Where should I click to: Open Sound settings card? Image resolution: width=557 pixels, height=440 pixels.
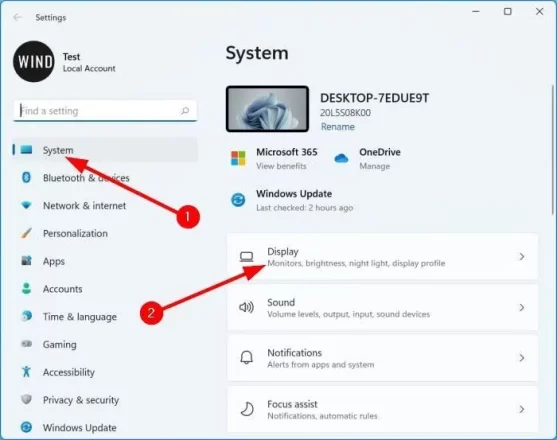click(x=383, y=308)
